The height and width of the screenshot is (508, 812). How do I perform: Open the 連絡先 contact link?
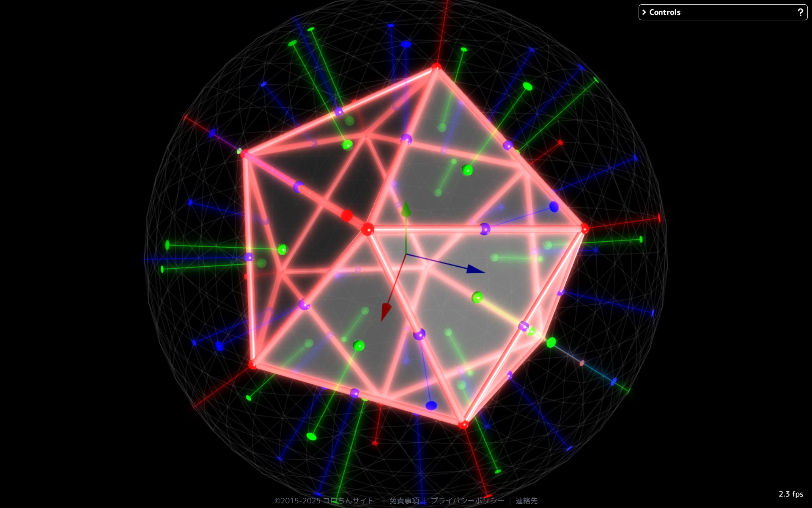click(x=526, y=501)
